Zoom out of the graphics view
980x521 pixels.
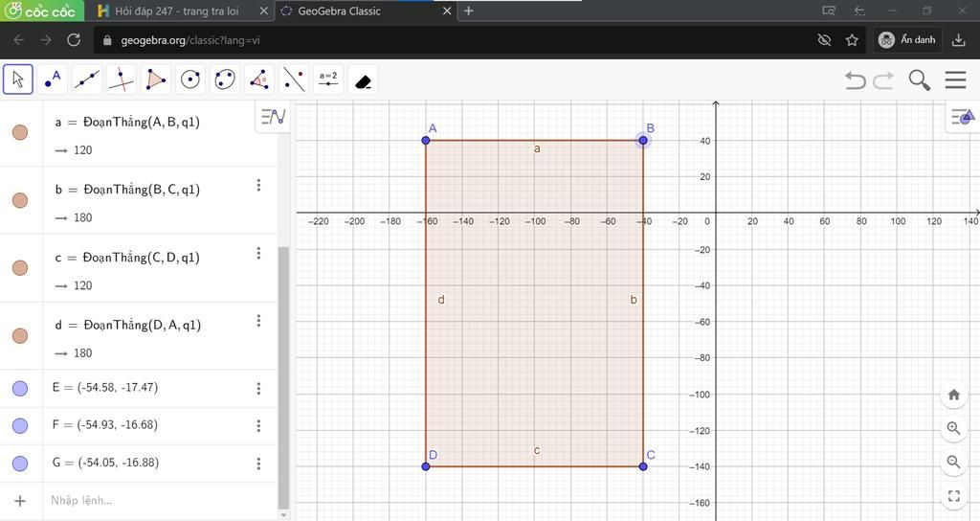tap(954, 462)
